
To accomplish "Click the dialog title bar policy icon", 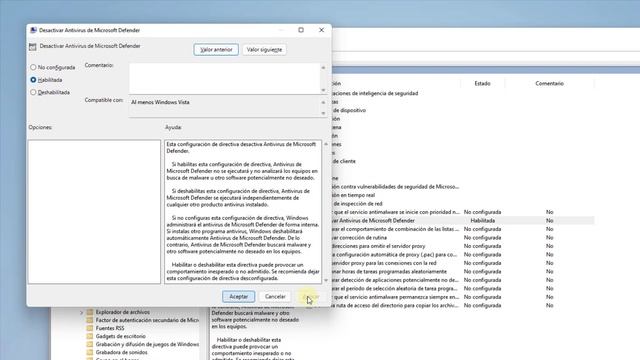I will (33, 30).
